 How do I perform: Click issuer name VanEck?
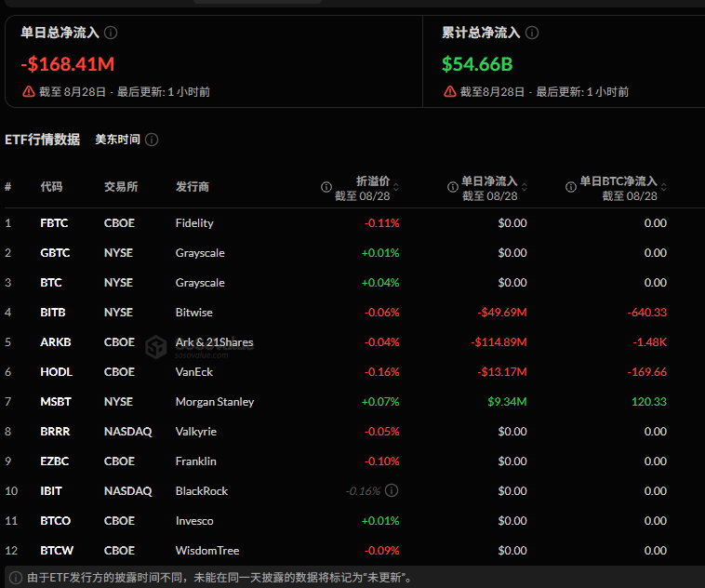click(193, 372)
